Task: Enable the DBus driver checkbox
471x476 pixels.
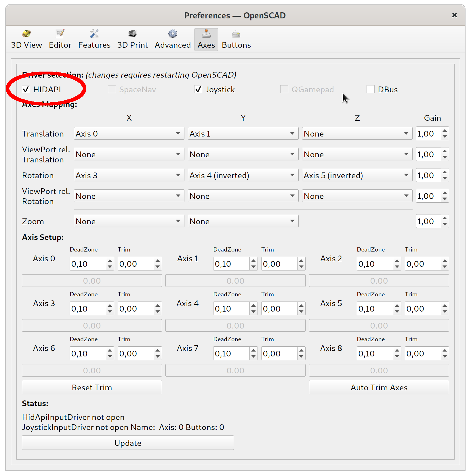Action: [371, 89]
